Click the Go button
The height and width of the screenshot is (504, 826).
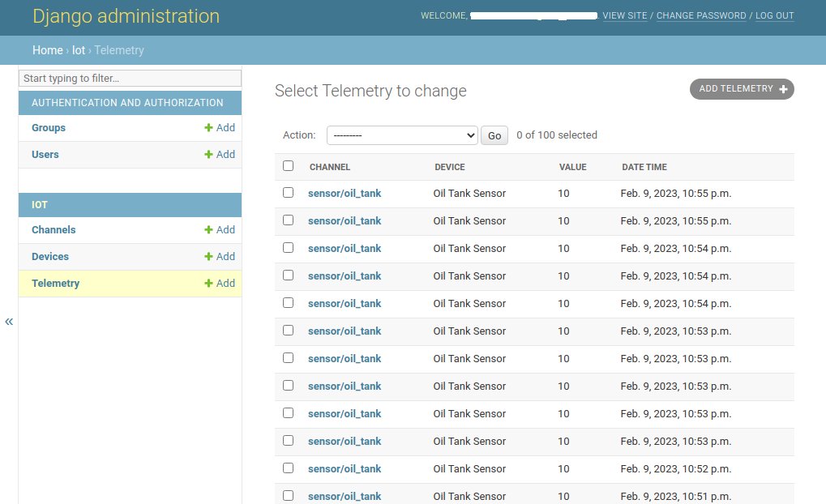[x=494, y=135]
